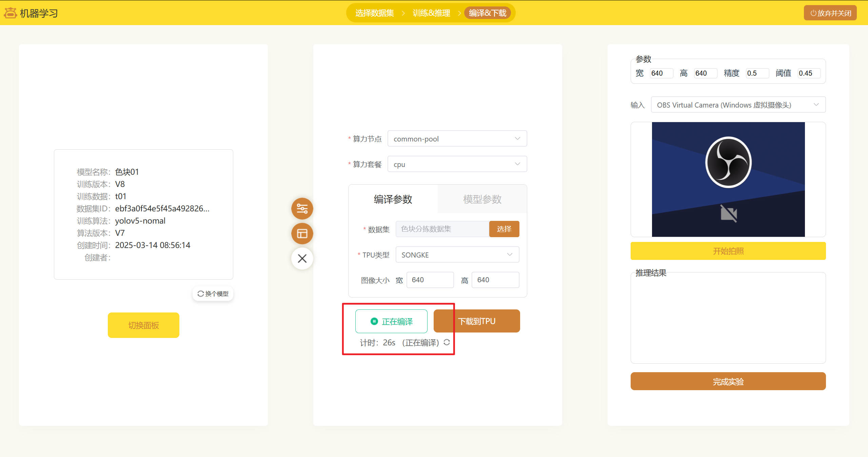
Task: Go to 训练&推理 step in breadcrumb
Action: click(x=431, y=13)
